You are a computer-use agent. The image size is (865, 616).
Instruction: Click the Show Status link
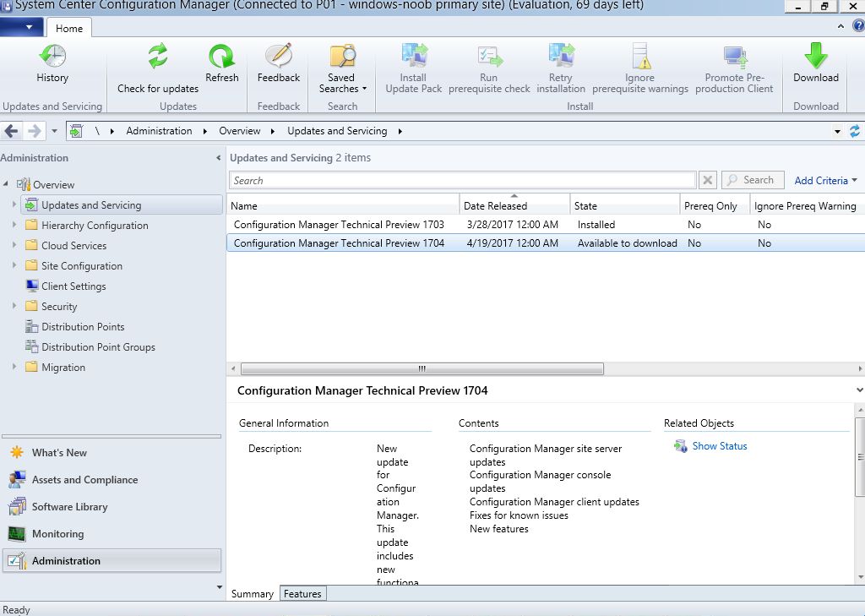pos(720,446)
